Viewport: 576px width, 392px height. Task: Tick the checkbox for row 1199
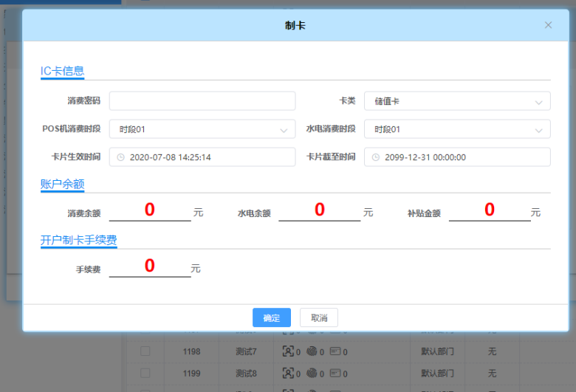pos(145,373)
